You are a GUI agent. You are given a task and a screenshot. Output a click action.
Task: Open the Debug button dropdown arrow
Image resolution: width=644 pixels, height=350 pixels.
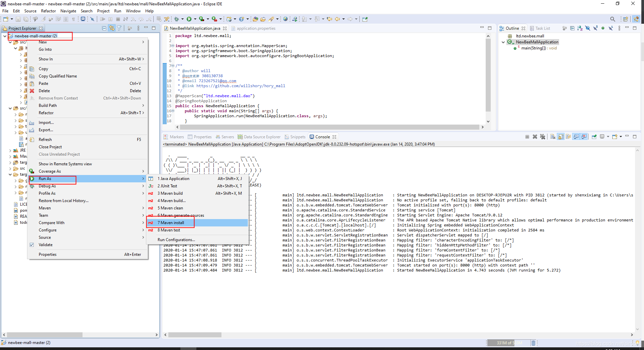click(182, 19)
